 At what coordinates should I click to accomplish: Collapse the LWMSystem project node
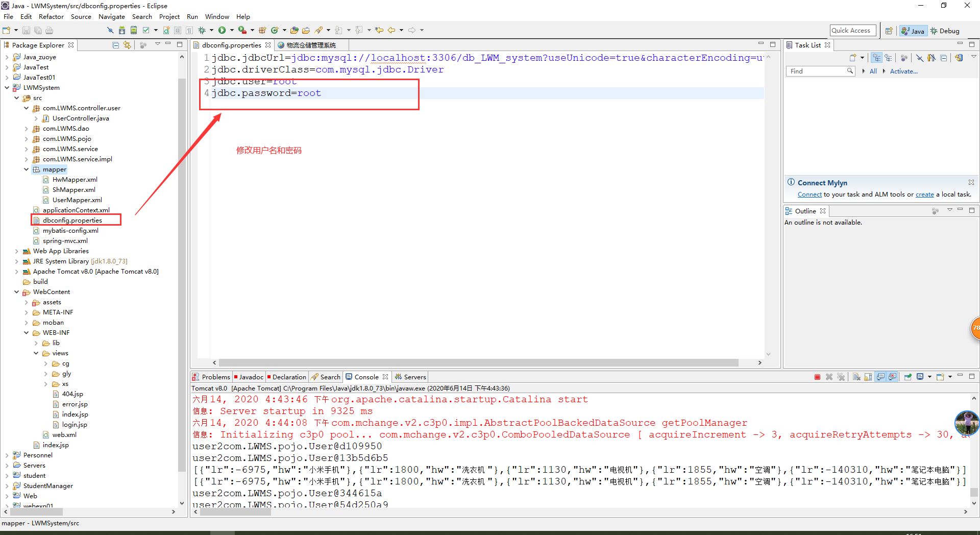(7, 88)
